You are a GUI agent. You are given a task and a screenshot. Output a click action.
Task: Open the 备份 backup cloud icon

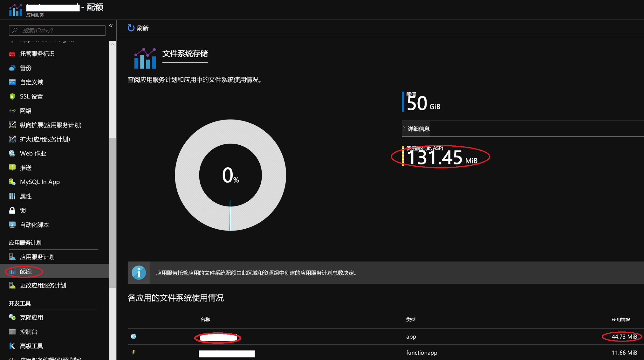click(x=12, y=68)
